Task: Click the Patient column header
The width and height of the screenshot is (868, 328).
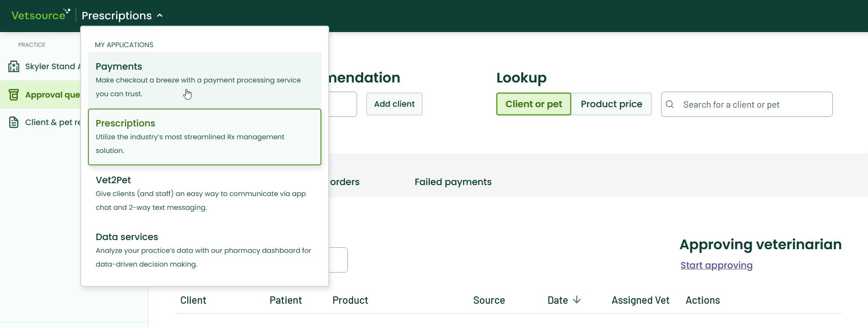Action: 286,301
